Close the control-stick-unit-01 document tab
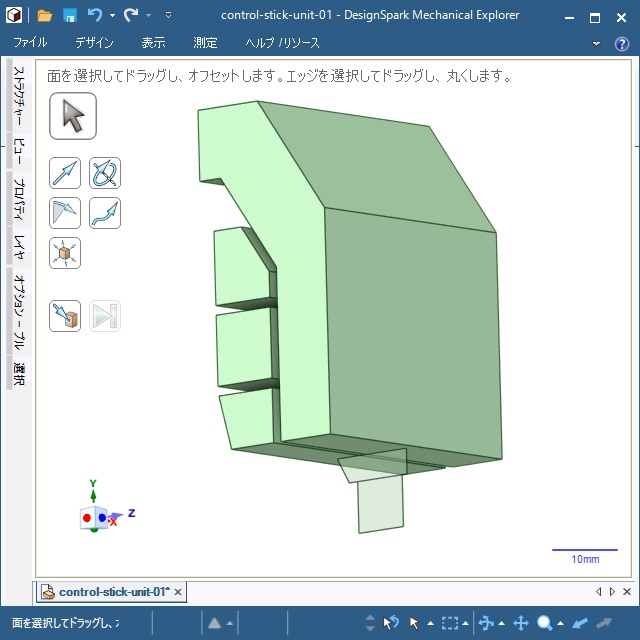 [178, 592]
